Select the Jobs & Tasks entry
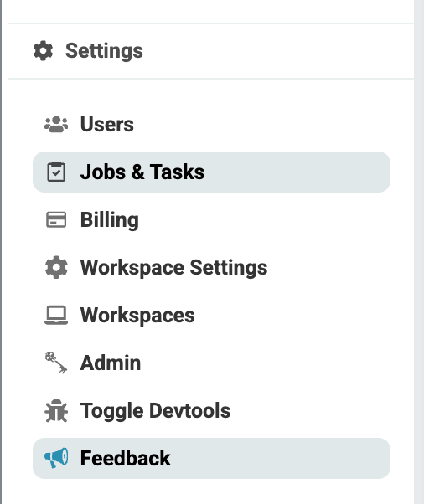 pyautogui.click(x=211, y=172)
